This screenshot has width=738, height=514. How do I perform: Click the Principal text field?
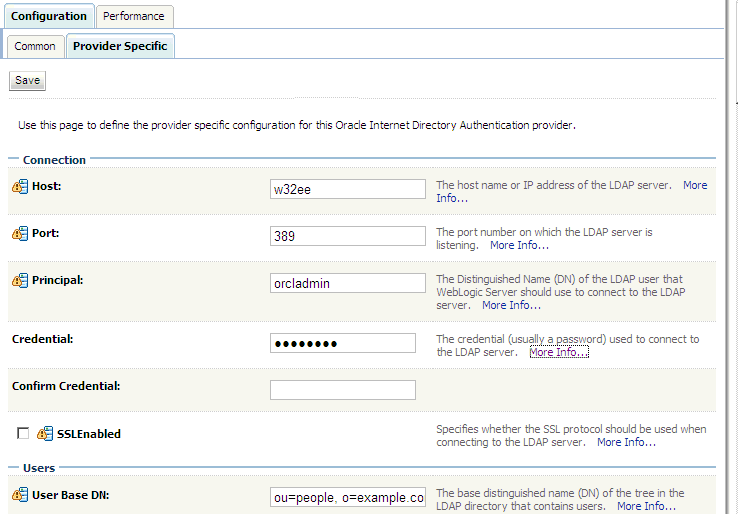(348, 283)
